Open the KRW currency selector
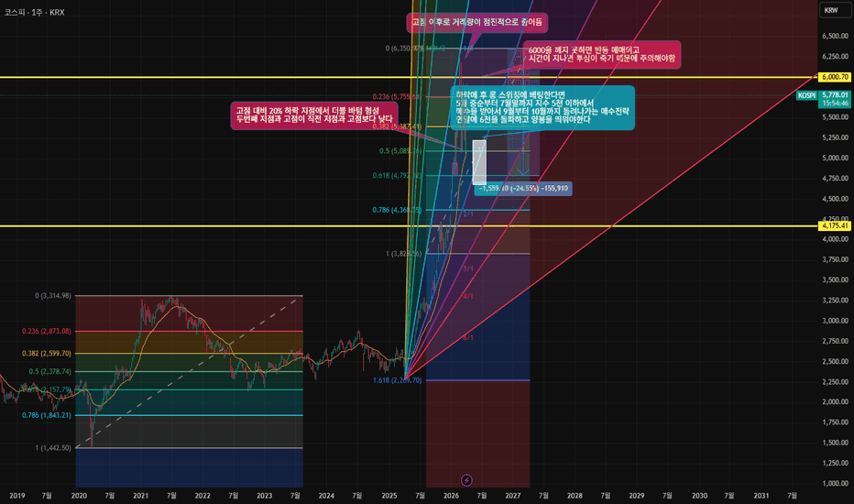 point(831,10)
